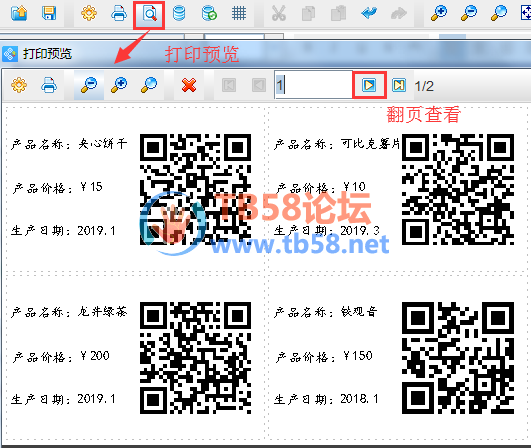The height and width of the screenshot is (448, 531).
Task: Click price text ¥15
Action: point(91,187)
